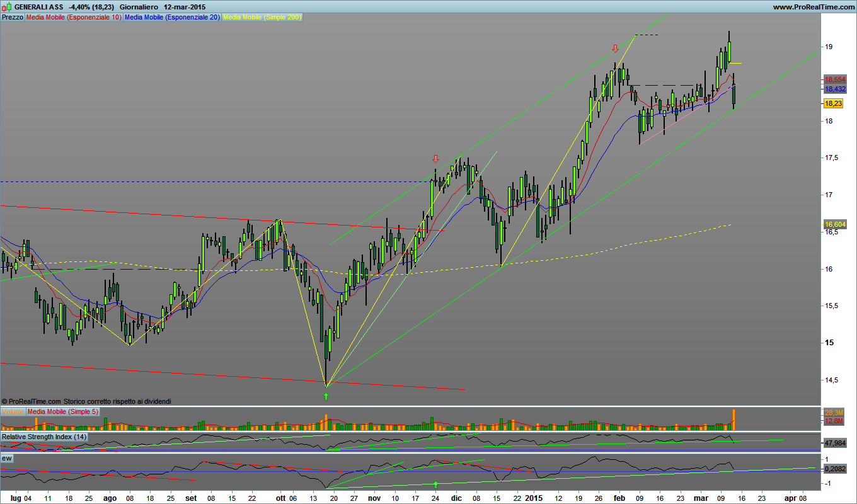Click the 18,23 current price tag

tap(833, 103)
